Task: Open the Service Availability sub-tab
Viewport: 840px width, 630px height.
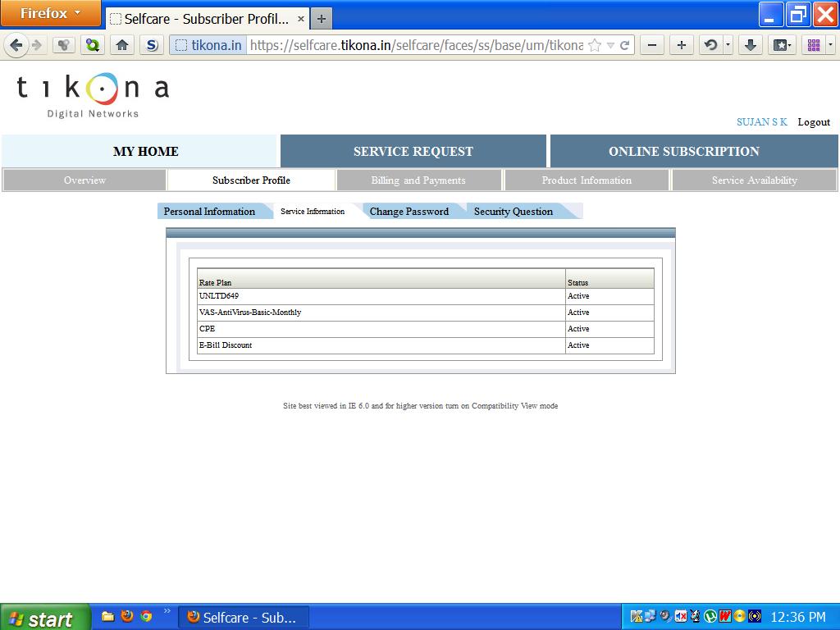Action: tap(755, 180)
